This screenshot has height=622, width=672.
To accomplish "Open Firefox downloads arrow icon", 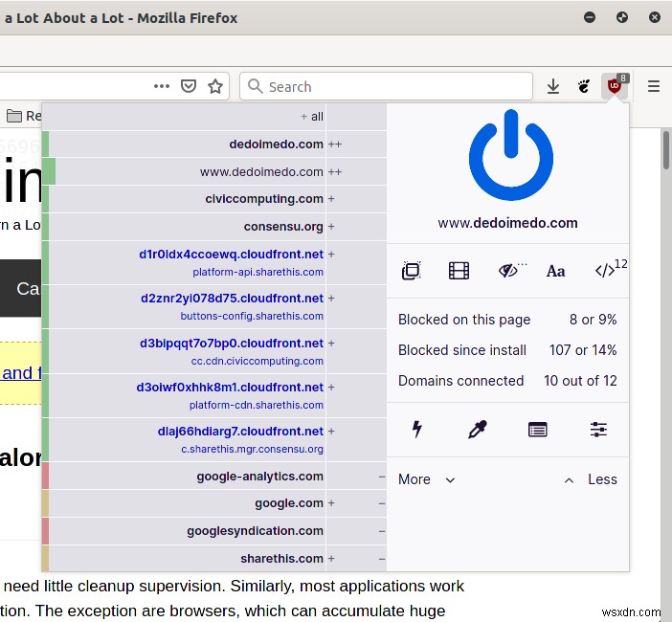I will [553, 86].
